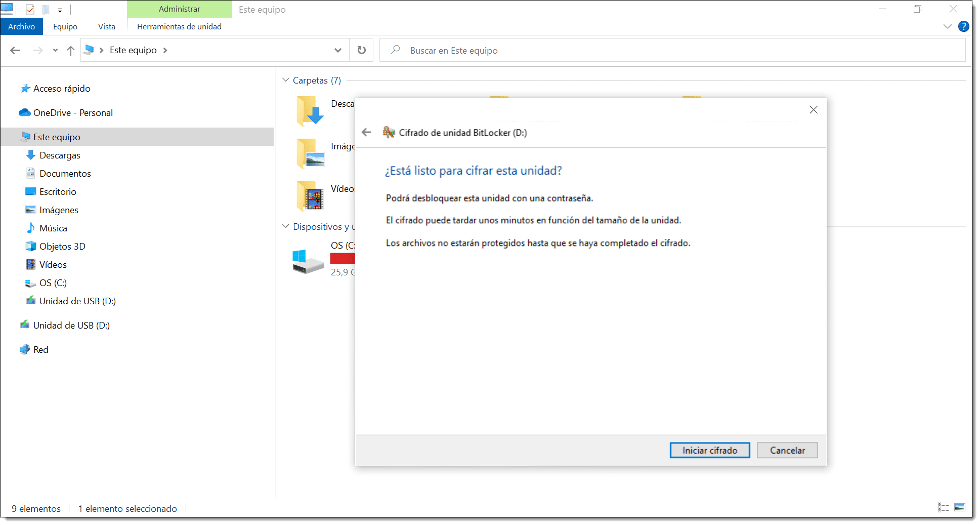
Task: Click the Música note icon
Action: (31, 228)
